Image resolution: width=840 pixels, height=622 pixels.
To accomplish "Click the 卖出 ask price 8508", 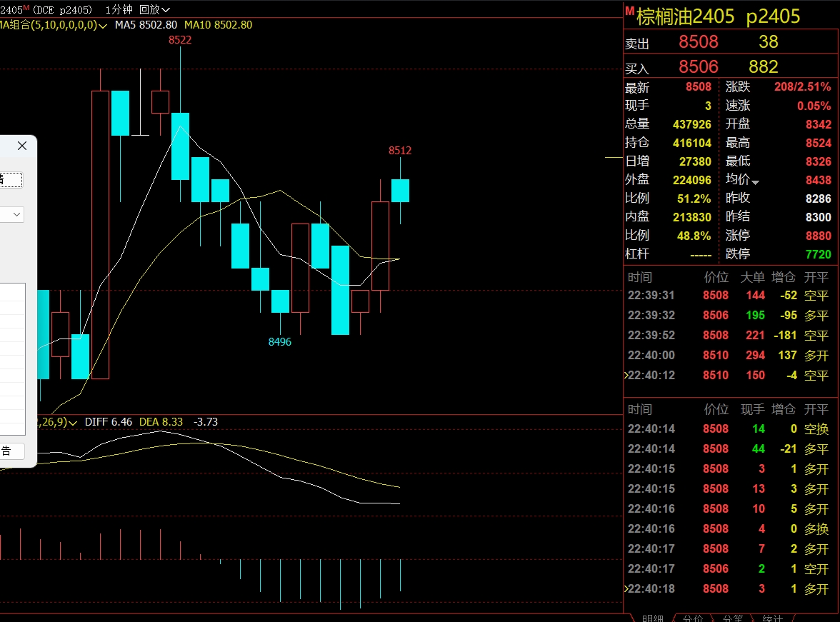I will tap(698, 42).
